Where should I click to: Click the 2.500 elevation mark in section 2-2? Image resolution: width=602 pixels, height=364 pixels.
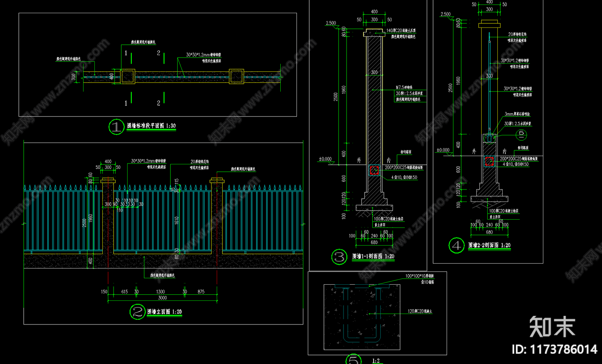click(x=445, y=14)
